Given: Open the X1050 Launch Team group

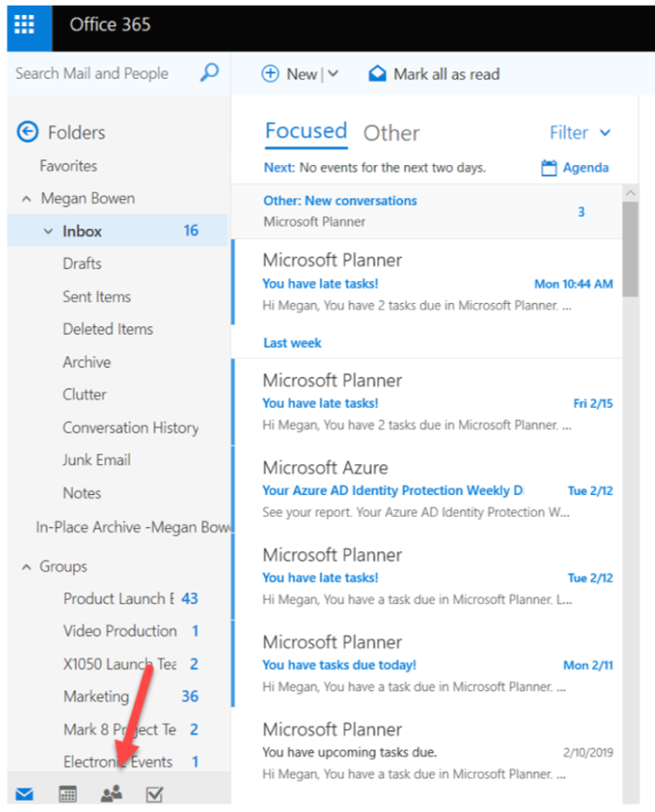Looking at the screenshot, I should tap(120, 664).
